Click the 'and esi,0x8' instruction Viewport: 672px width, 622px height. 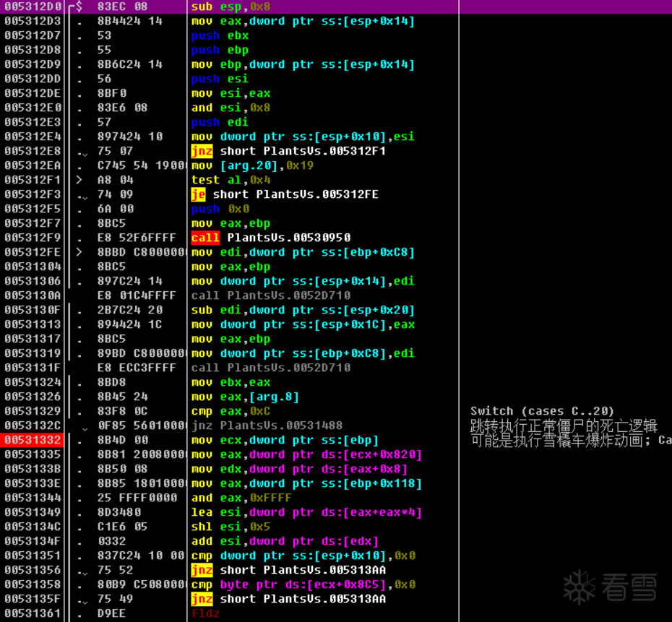231,108
